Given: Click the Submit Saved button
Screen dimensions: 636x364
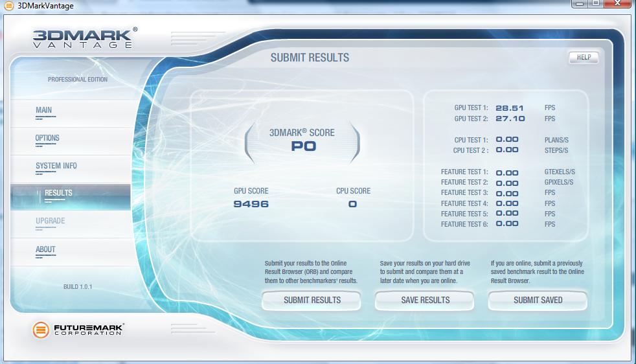Looking at the screenshot, I should (538, 301).
